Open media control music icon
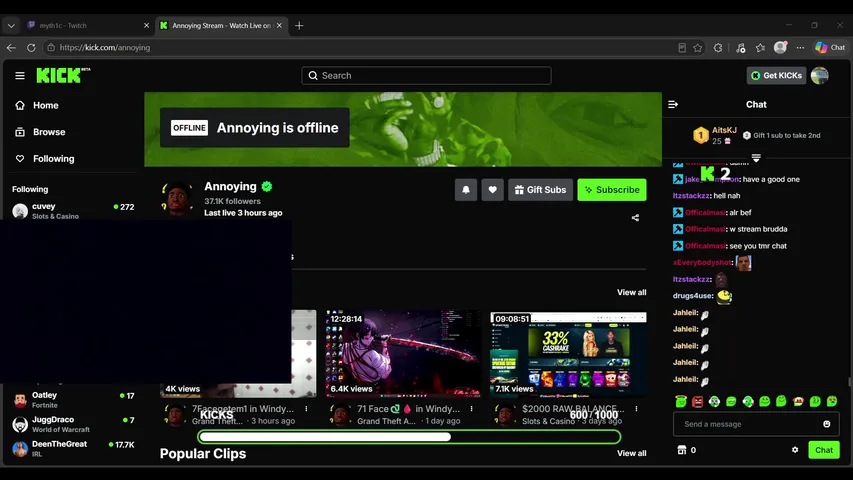Screen dimensions: 853x480 (740, 48)
